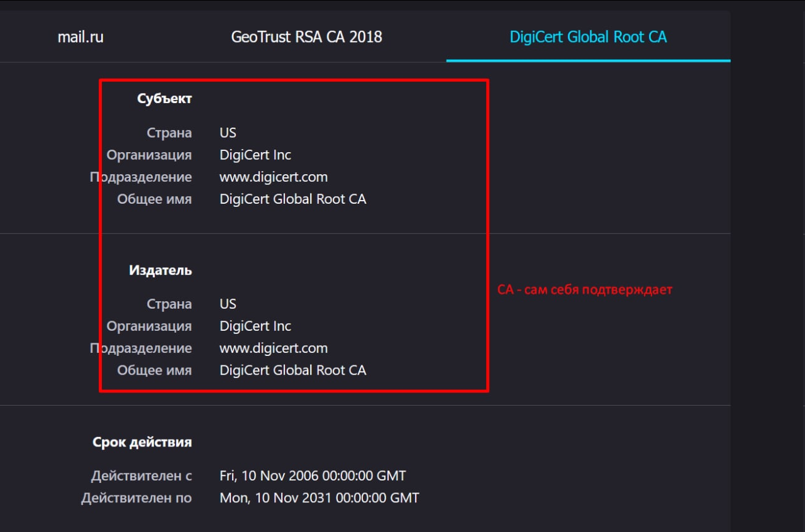Viewport: 805px width, 532px height.
Task: Open the GeoTrust RSA CA 2018 tab
Action: [x=306, y=37]
